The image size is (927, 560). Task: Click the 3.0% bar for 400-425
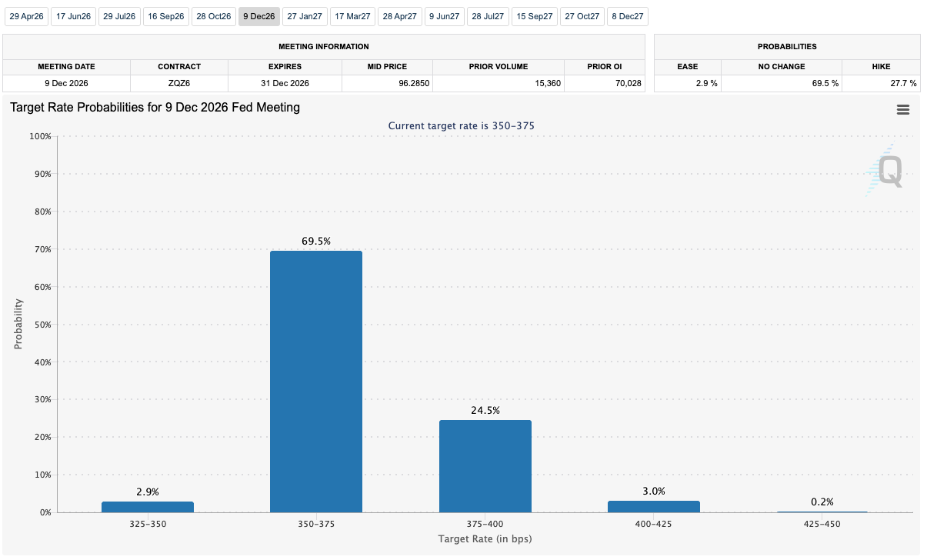coord(654,507)
